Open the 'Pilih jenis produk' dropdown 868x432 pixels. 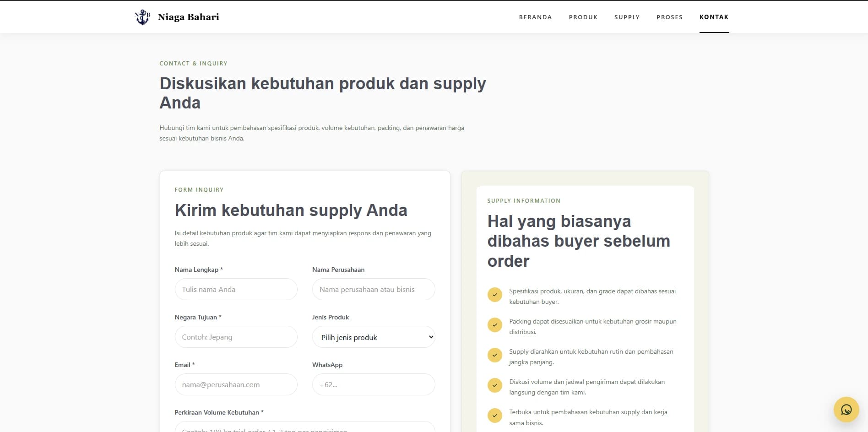pos(374,337)
